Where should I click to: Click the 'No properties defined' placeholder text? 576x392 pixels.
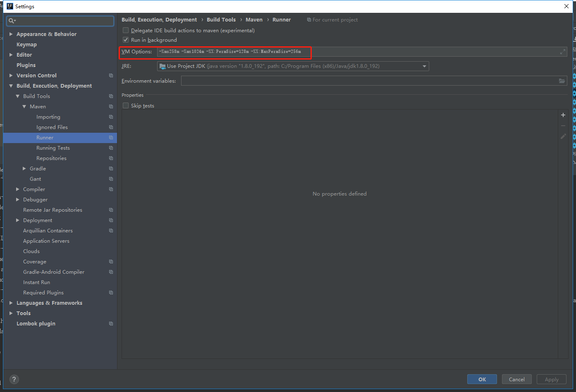pyautogui.click(x=339, y=194)
